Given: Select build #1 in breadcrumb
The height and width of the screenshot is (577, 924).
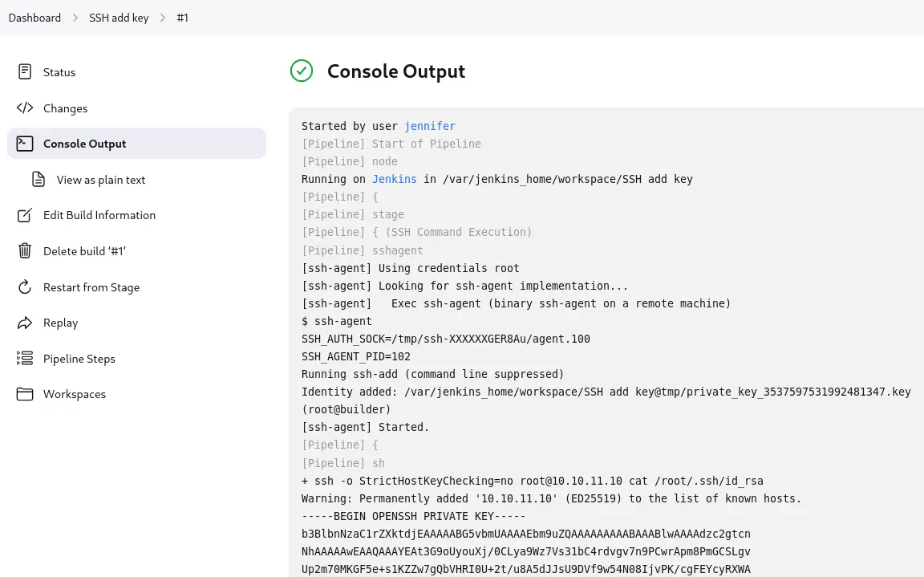Looking at the screenshot, I should pyautogui.click(x=182, y=18).
